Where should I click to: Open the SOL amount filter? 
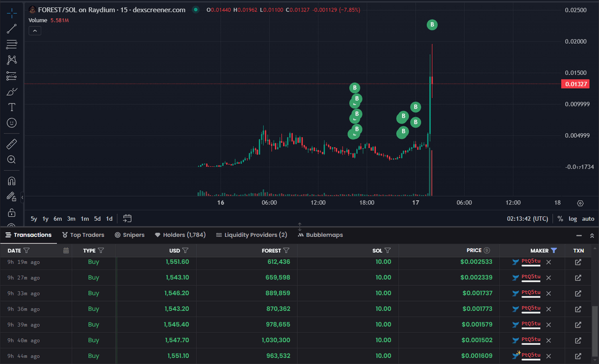(387, 251)
